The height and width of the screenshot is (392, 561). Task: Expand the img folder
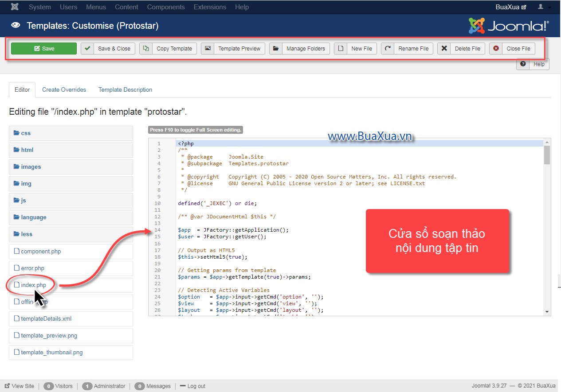(71, 183)
